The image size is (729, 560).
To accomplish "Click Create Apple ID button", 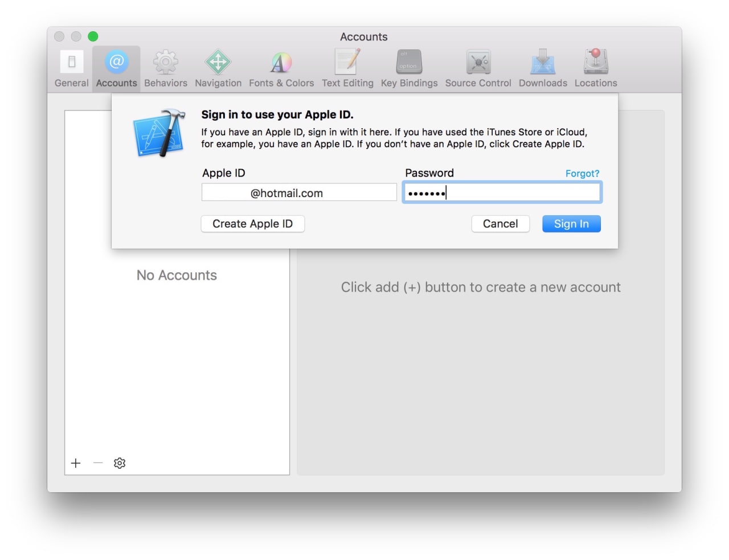I will pyautogui.click(x=253, y=224).
